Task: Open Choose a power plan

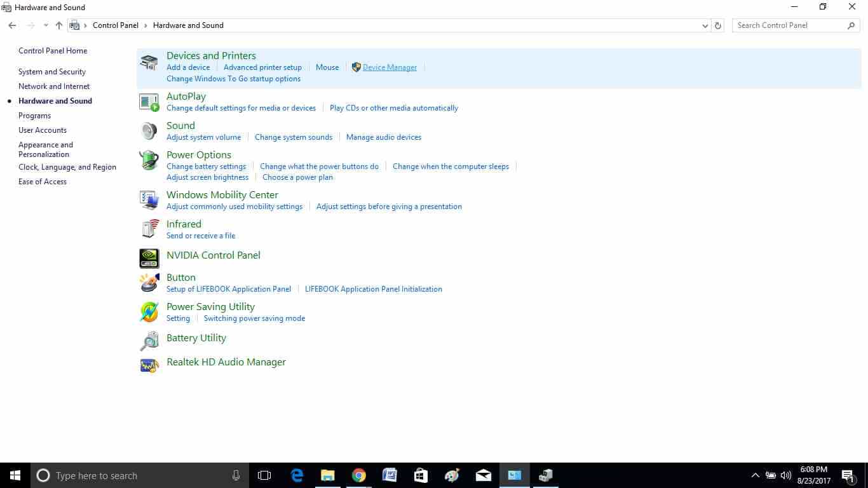Action: (297, 177)
